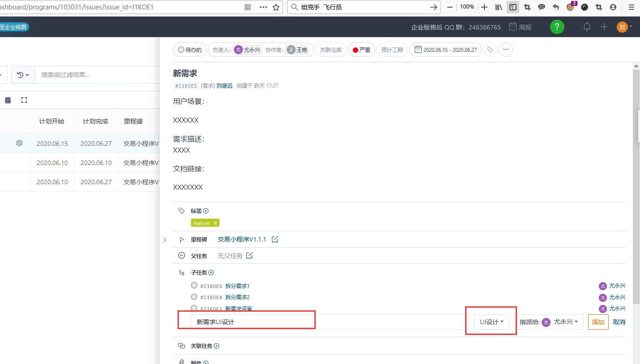The height and width of the screenshot is (364, 640).
Task: Open the page actions three-dot menu
Action: pos(263,7)
